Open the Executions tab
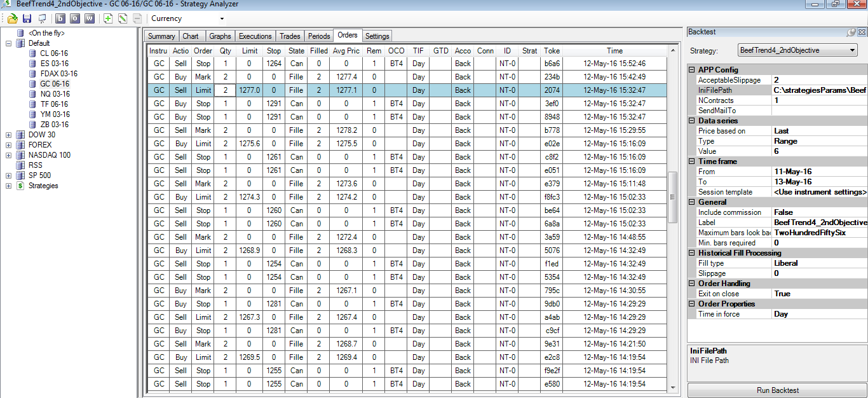The height and width of the screenshot is (398, 868). (255, 36)
